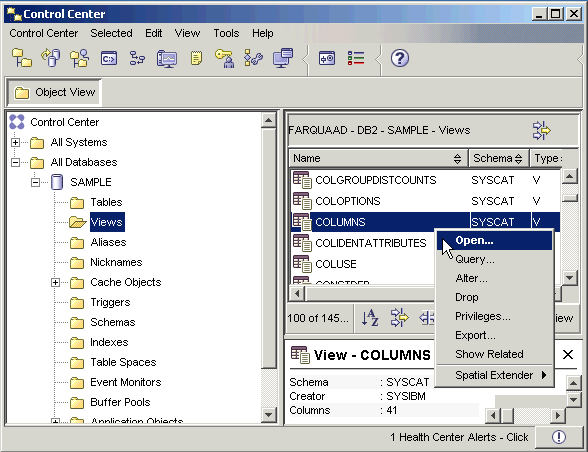
Task: Click the filter icon in bottom toolbar
Action: (399, 318)
